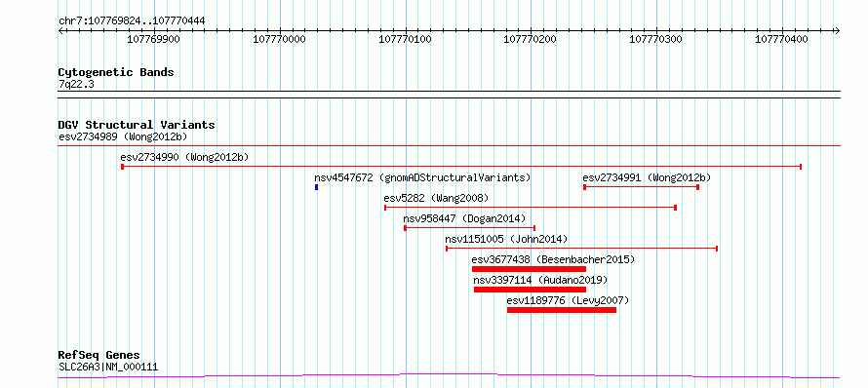Click the DGV Structural Variants track title
Viewport: 868px width, 388px height.
137,125
